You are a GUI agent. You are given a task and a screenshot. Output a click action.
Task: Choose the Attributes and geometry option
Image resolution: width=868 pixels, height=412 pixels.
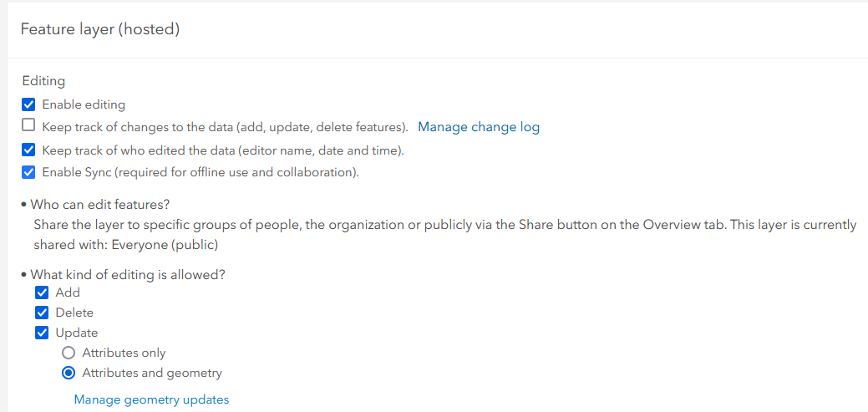69,373
